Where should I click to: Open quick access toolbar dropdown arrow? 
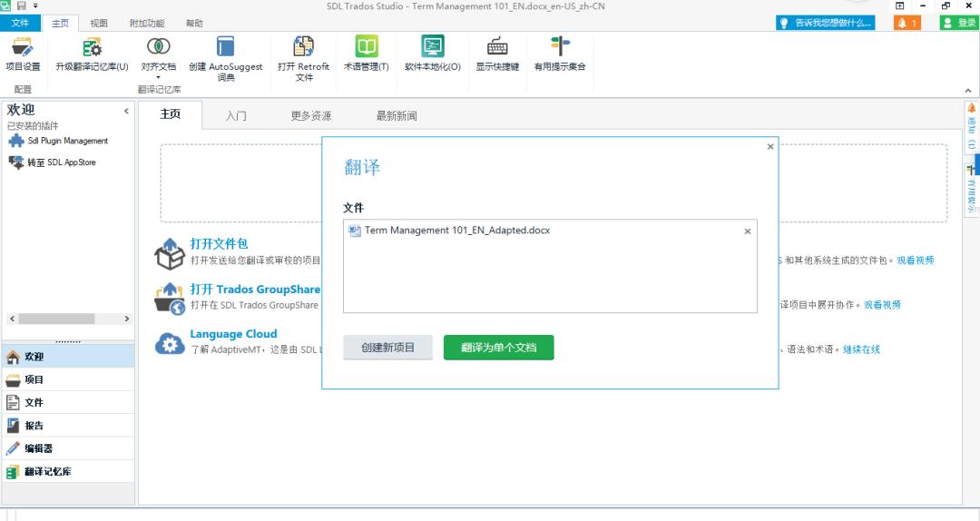[x=35, y=5]
